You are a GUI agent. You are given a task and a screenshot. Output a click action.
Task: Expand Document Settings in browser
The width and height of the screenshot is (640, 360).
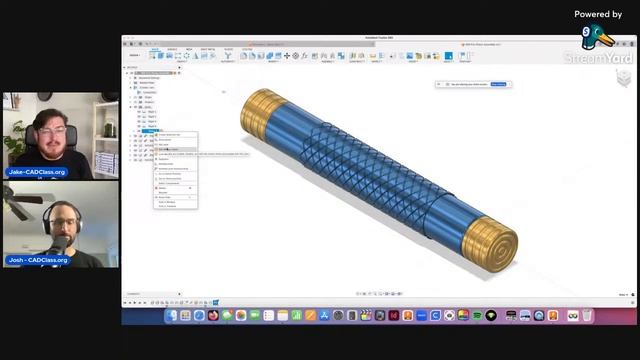[x=131, y=78]
